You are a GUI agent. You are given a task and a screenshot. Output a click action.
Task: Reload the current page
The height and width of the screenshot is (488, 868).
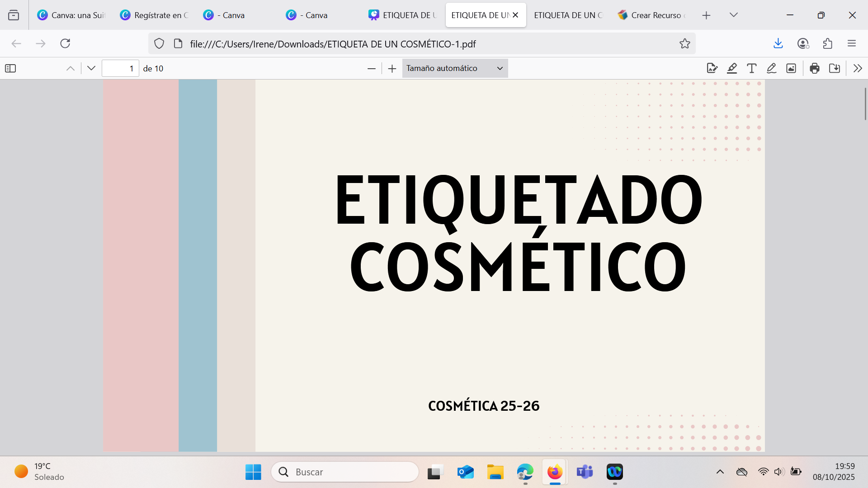65,43
